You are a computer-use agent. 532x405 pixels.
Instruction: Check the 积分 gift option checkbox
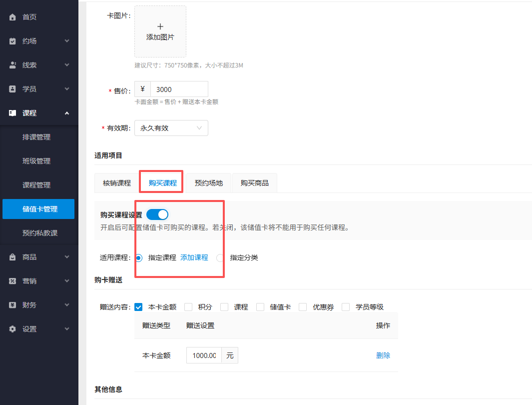188,306
